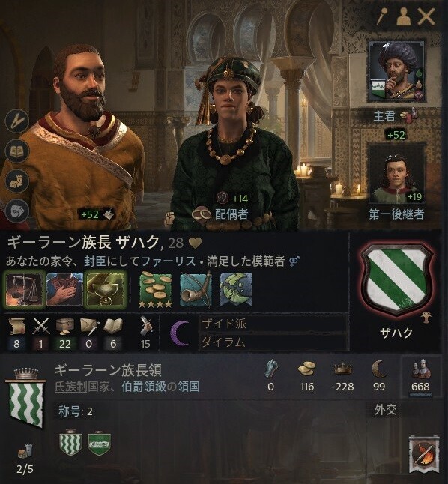Open the character finder silhouette icon

pos(405,16)
